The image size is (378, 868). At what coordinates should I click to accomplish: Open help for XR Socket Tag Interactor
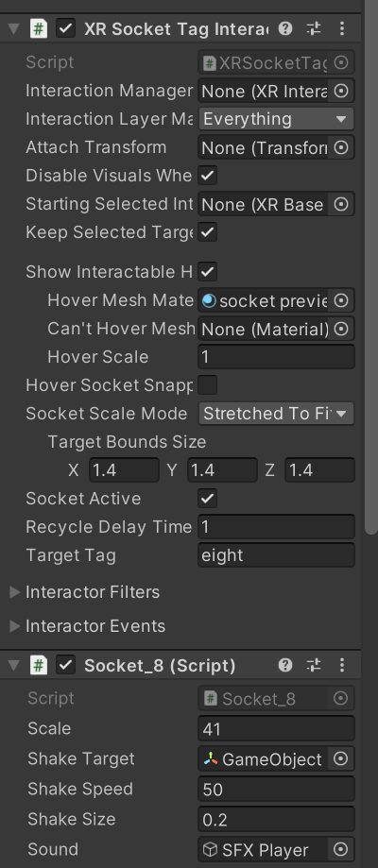coord(284,28)
